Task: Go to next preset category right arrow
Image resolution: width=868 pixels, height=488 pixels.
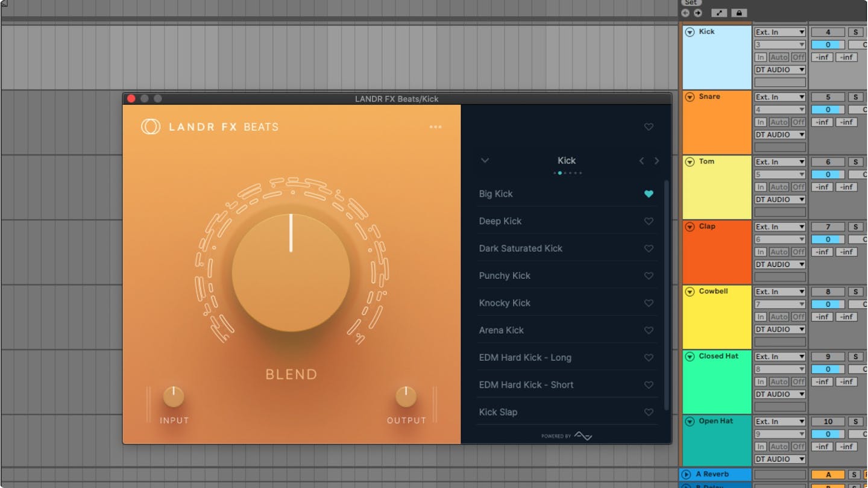Action: click(656, 161)
